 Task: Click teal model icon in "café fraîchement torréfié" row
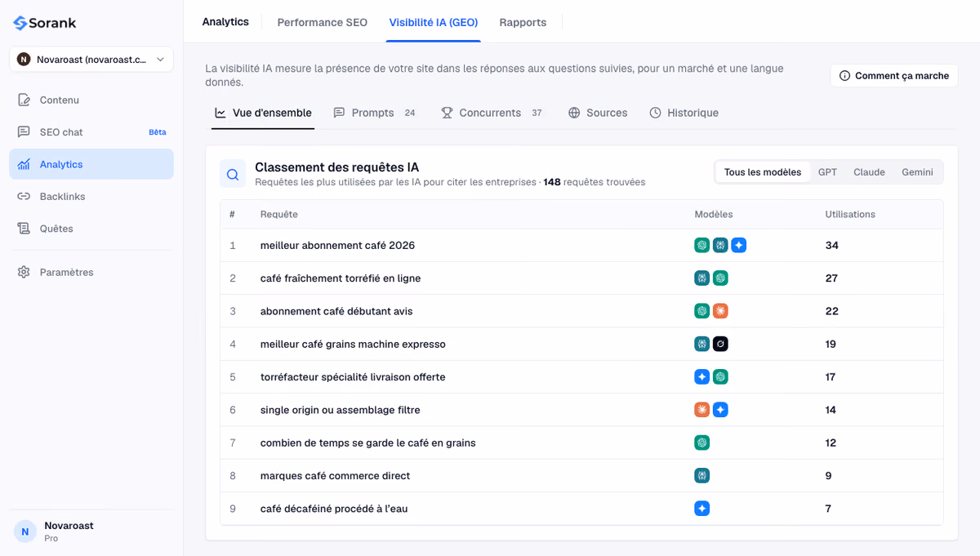tap(702, 278)
